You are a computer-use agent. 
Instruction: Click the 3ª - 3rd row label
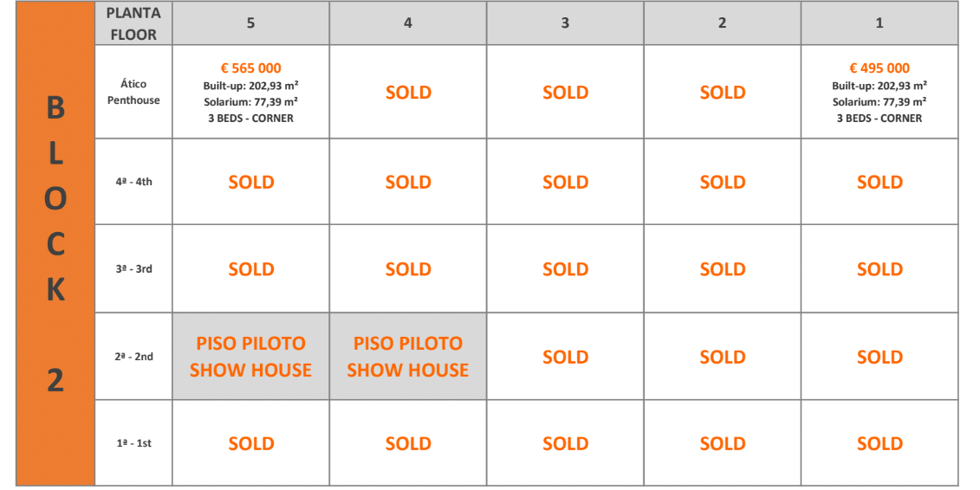[x=133, y=269]
